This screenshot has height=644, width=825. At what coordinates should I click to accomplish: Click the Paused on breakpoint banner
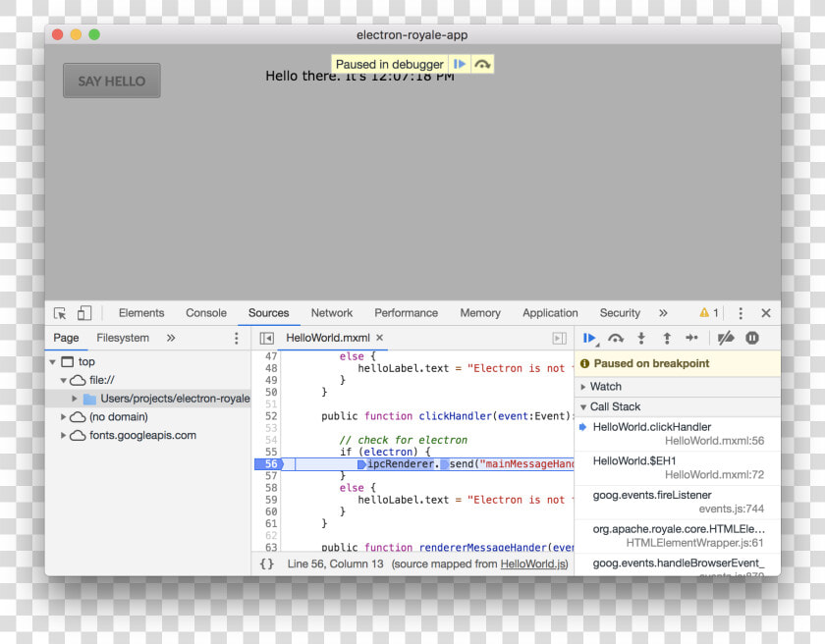pyautogui.click(x=677, y=363)
